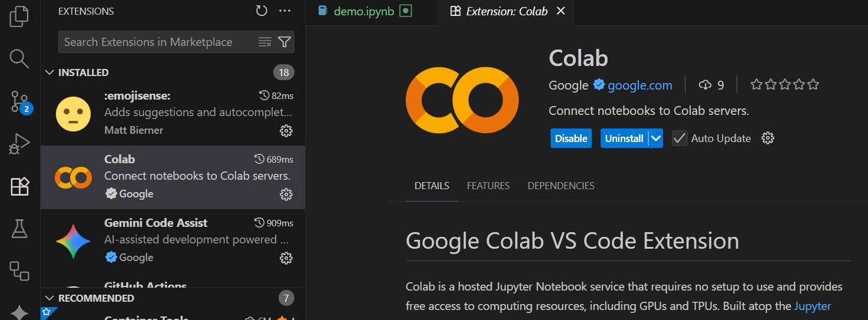Click the large Colab extension logo
This screenshot has height=320, width=868.
pyautogui.click(x=462, y=100)
